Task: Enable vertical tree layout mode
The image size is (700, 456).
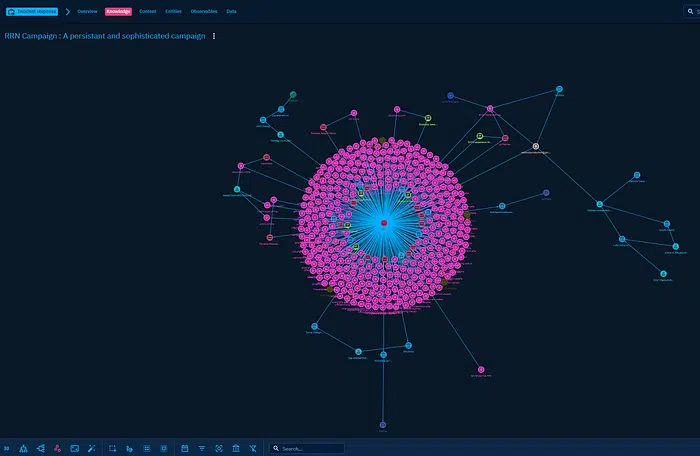Action: [x=24, y=449]
